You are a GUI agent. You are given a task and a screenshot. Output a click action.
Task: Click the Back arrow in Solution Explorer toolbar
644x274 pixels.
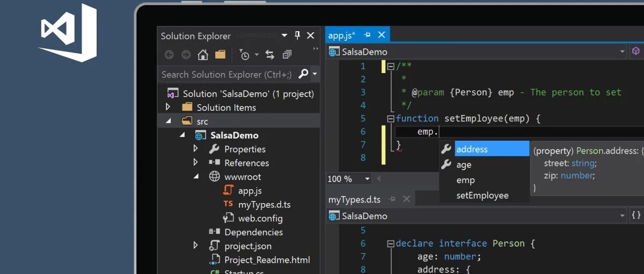tap(169, 54)
